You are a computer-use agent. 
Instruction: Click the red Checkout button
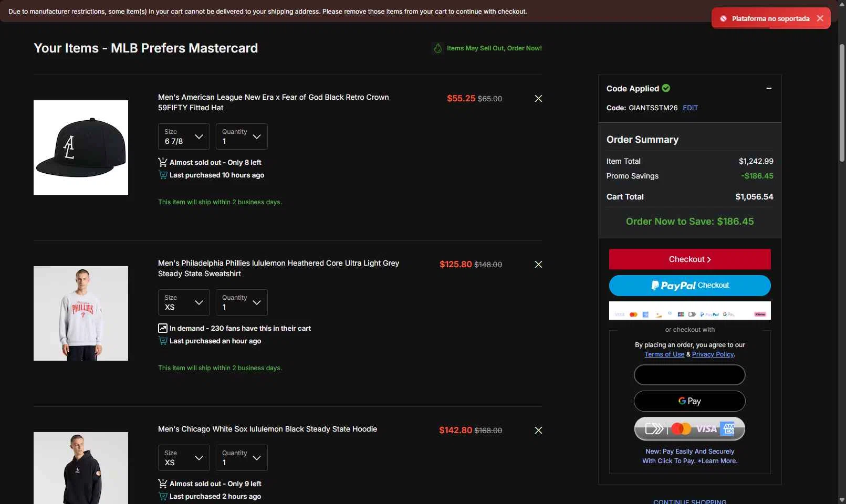[690, 259]
